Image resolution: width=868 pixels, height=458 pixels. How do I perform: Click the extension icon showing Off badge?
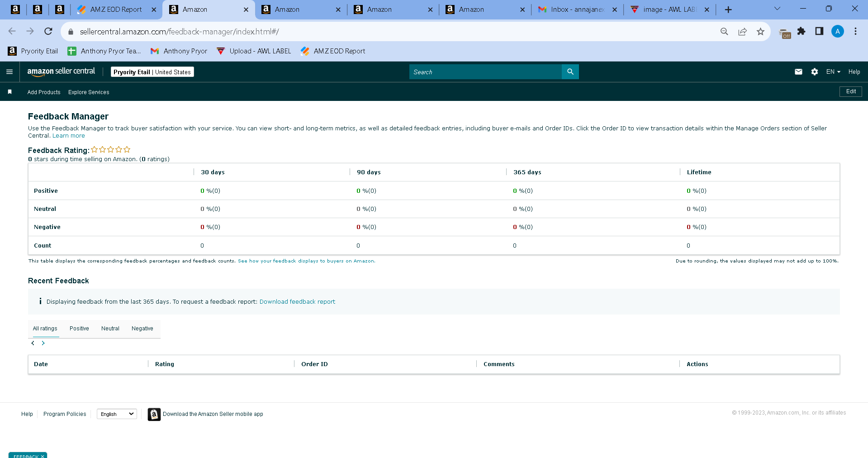click(785, 33)
